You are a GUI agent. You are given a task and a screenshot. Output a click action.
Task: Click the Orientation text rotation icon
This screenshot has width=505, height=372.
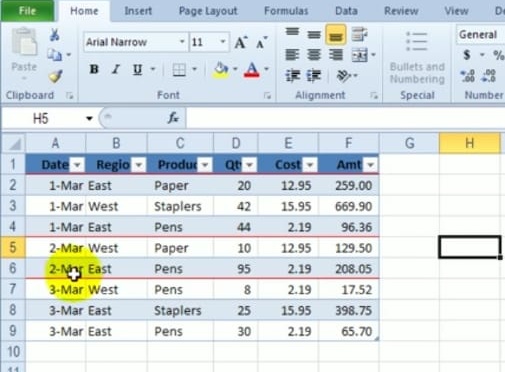(x=344, y=76)
